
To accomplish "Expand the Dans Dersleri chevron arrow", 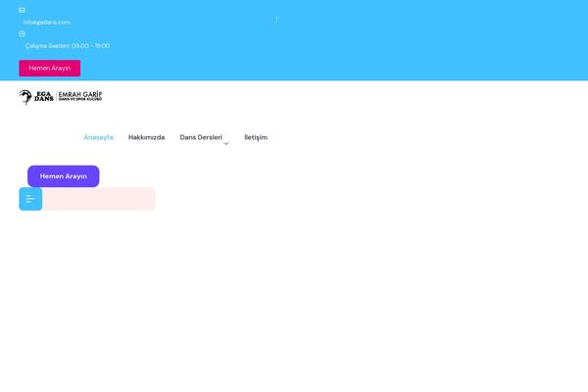I will tap(226, 144).
